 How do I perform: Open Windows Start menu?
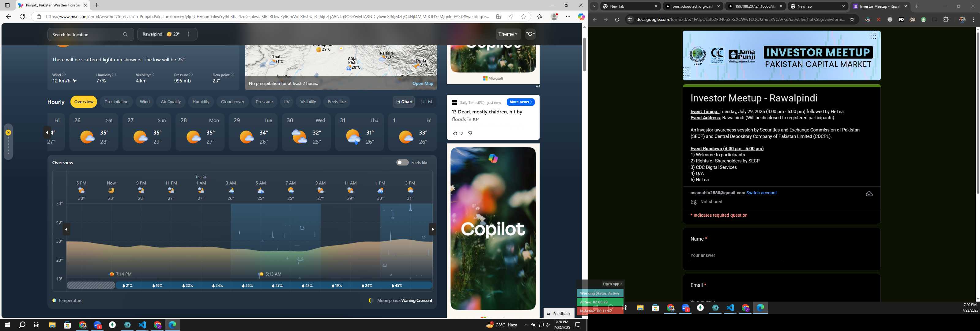click(7, 325)
